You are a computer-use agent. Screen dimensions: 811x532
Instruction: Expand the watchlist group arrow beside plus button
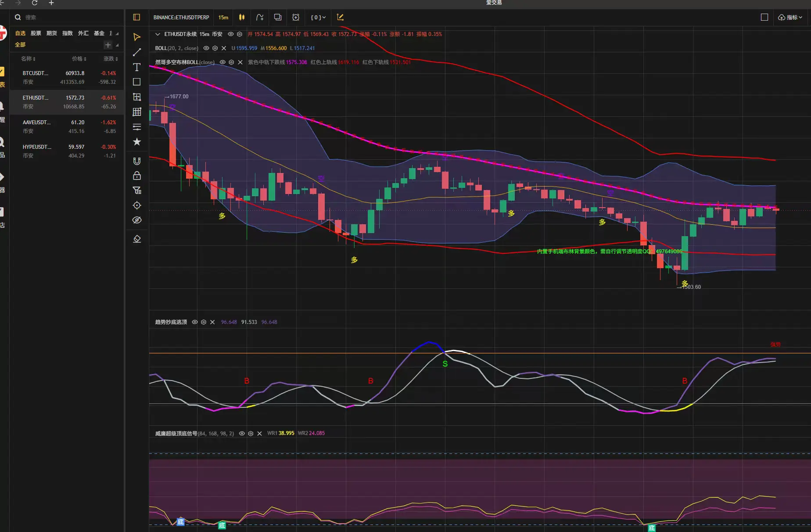117,45
